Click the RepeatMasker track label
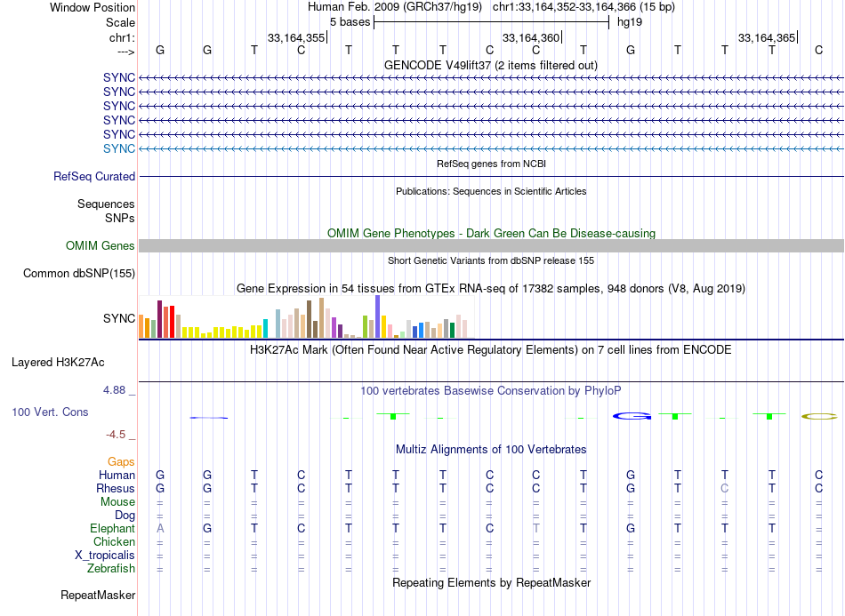 (98, 595)
